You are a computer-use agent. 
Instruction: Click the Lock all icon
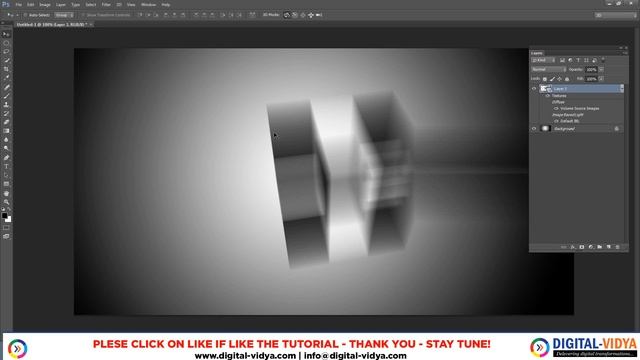pos(567,79)
